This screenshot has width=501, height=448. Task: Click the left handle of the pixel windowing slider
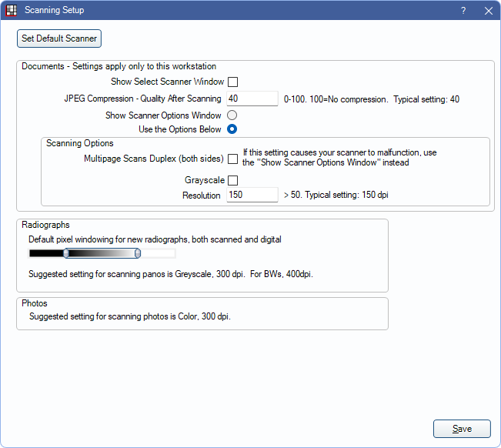pos(66,253)
